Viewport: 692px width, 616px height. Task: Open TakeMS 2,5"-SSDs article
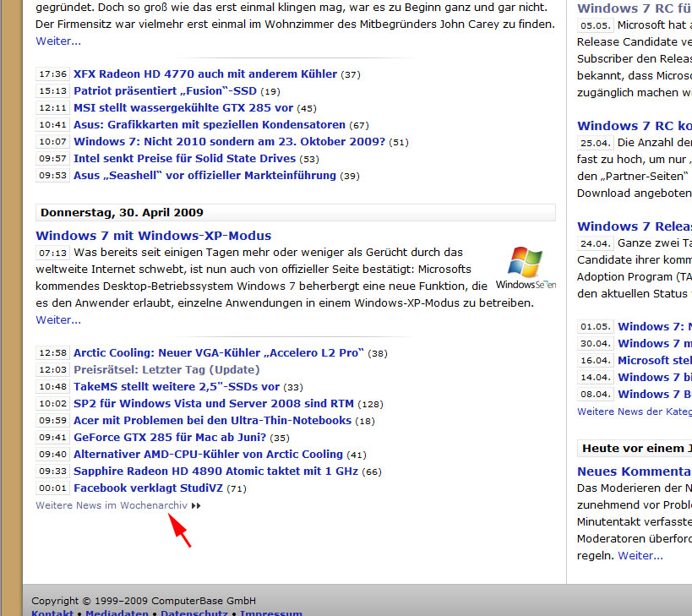coord(177,387)
